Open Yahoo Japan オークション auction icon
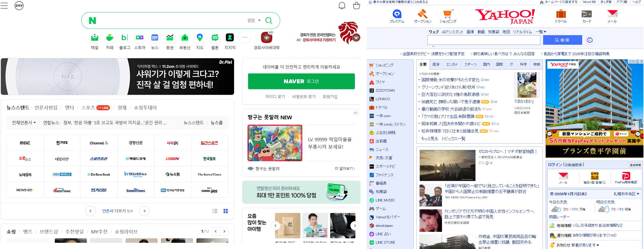The image size is (644, 249). (x=422, y=14)
